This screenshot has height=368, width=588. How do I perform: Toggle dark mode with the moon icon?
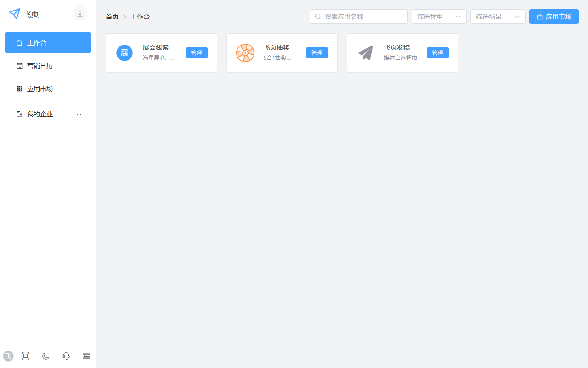click(45, 356)
